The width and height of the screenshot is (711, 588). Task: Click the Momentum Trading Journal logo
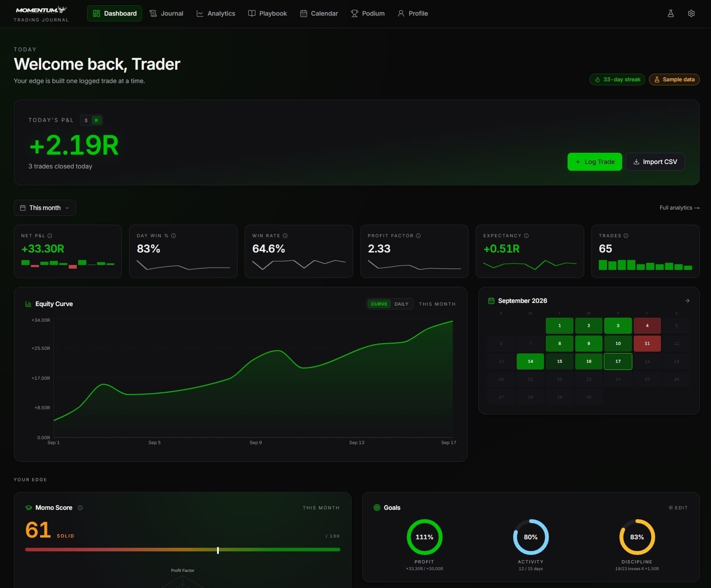[41, 14]
